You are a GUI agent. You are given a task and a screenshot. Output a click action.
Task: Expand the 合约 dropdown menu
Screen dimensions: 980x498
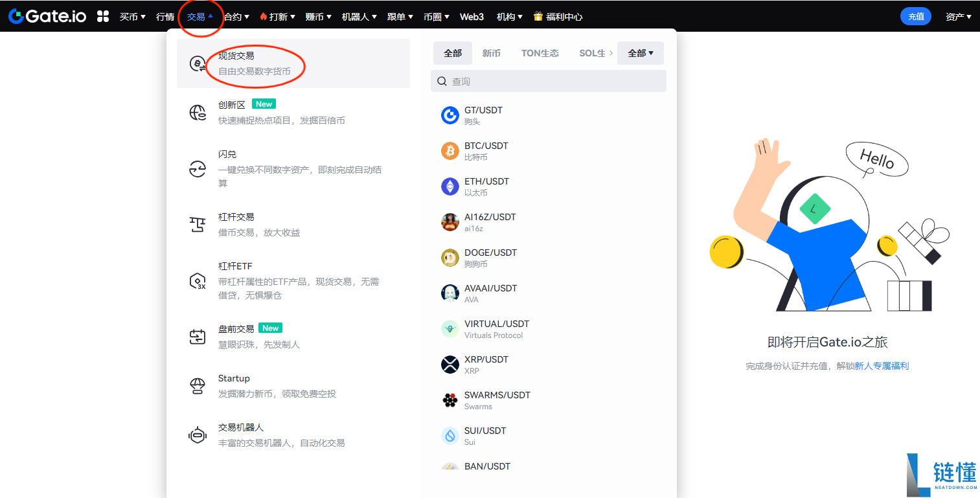click(236, 17)
